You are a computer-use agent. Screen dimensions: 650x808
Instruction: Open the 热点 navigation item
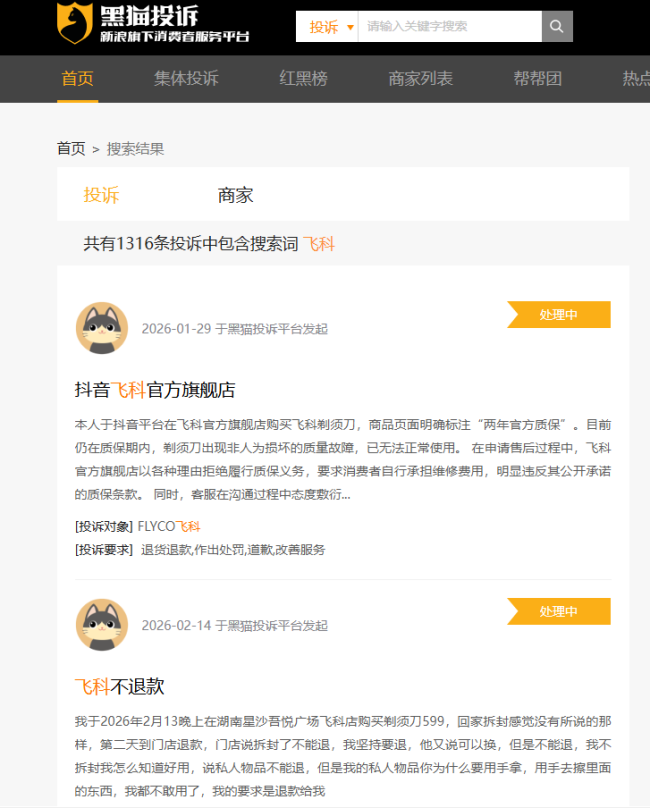[x=634, y=79]
